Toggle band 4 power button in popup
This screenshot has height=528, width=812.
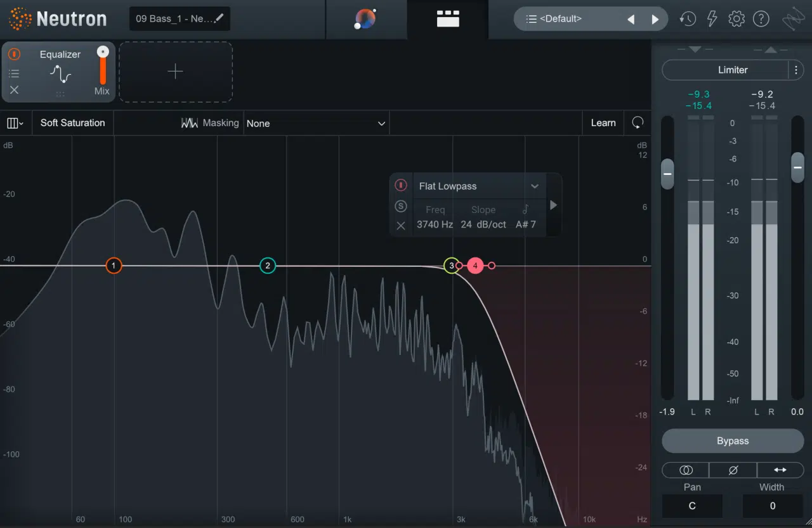pos(401,186)
